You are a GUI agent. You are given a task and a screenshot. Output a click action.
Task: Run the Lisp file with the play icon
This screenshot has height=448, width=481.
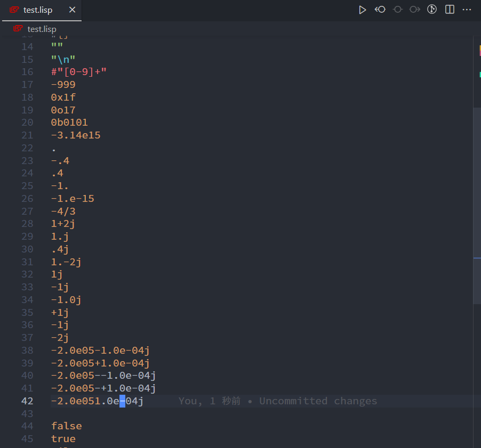pos(363,10)
